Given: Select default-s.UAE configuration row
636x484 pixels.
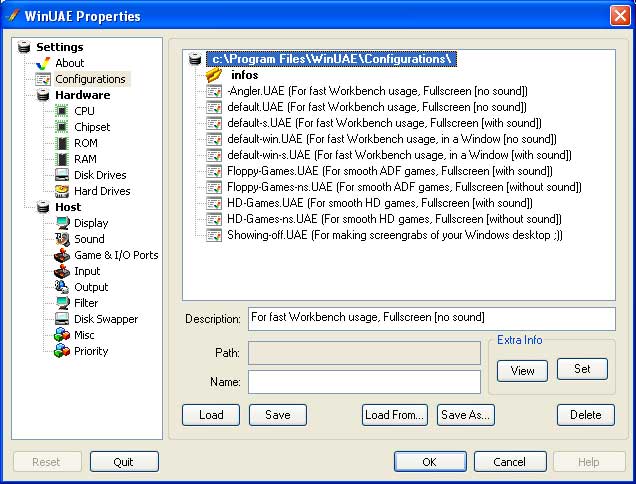Looking at the screenshot, I should coord(384,123).
